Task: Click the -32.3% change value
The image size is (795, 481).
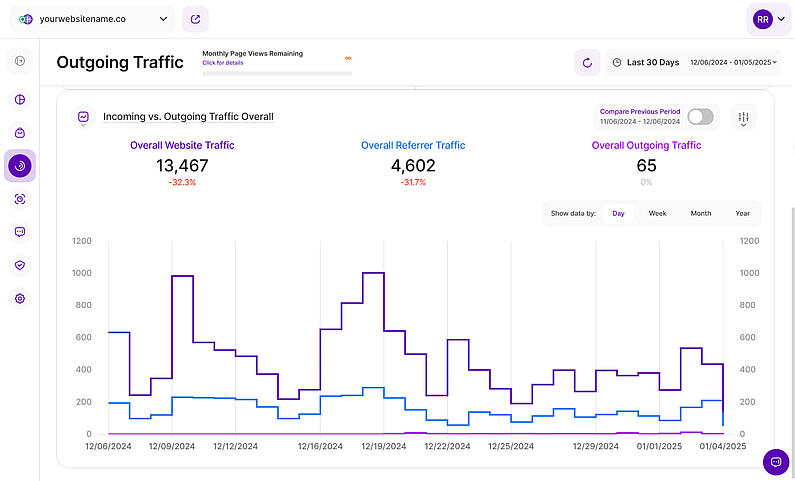Action: pyautogui.click(x=182, y=182)
